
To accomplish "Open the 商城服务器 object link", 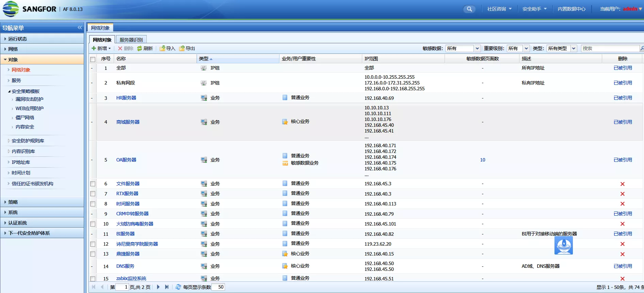I will point(128,122).
